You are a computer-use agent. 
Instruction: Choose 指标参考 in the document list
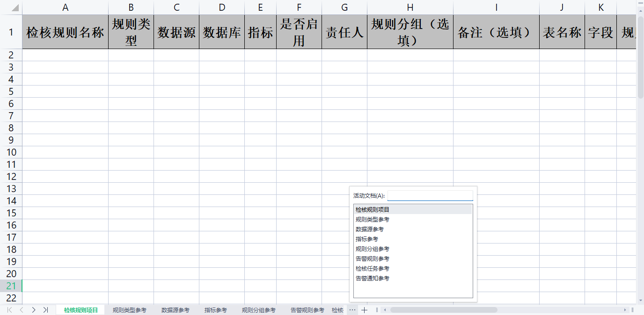366,239
